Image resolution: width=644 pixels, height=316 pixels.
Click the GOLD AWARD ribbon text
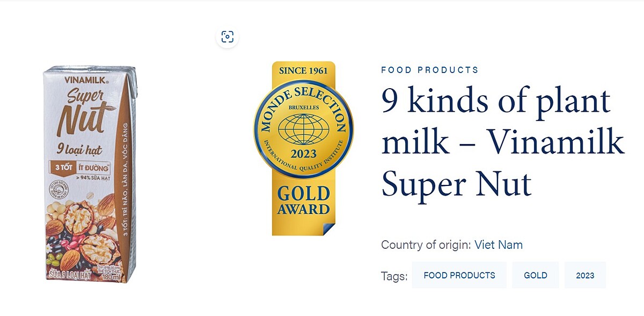coord(303,201)
